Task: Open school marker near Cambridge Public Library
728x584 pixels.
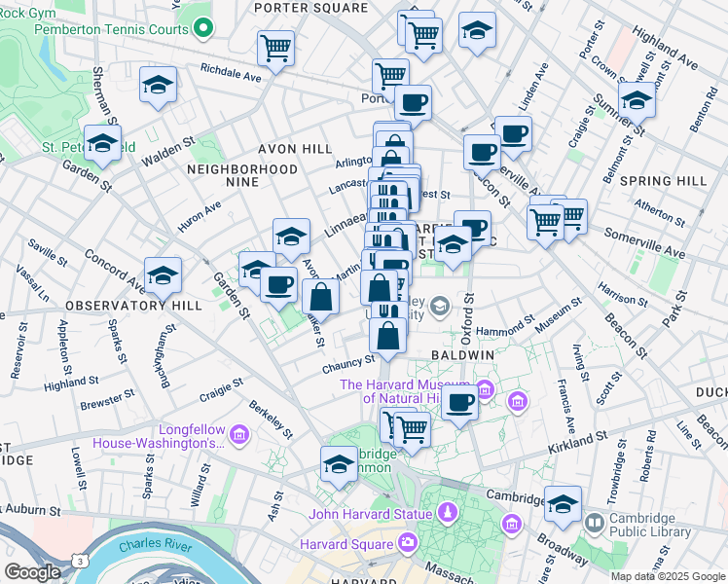Action: 563,503
